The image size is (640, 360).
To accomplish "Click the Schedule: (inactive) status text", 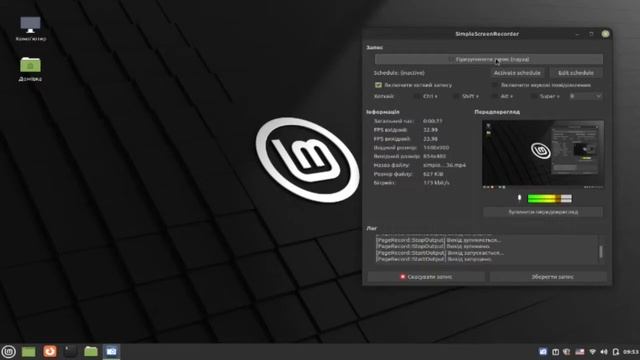I will click(x=399, y=73).
